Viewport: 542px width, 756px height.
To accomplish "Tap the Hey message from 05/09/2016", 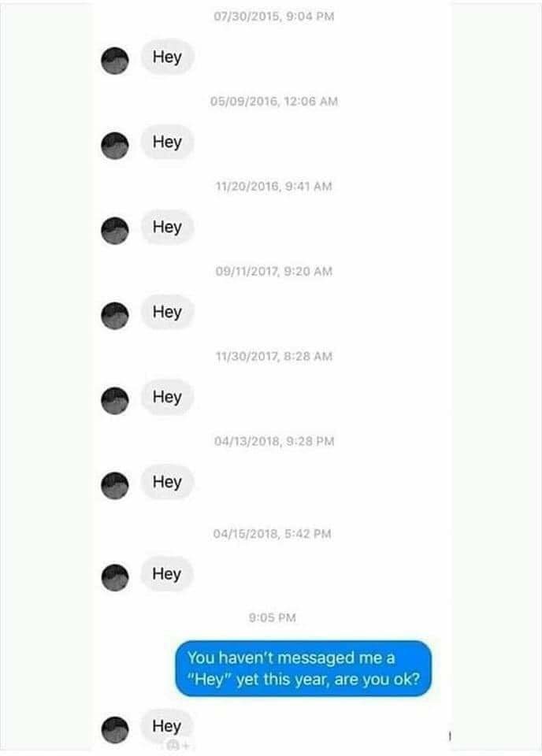I will pyautogui.click(x=167, y=143).
